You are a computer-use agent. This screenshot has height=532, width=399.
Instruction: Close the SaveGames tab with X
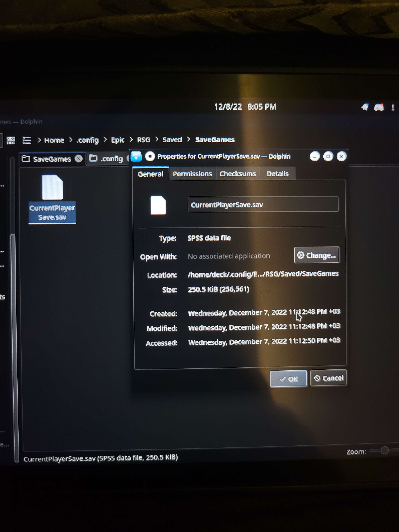[79, 159]
